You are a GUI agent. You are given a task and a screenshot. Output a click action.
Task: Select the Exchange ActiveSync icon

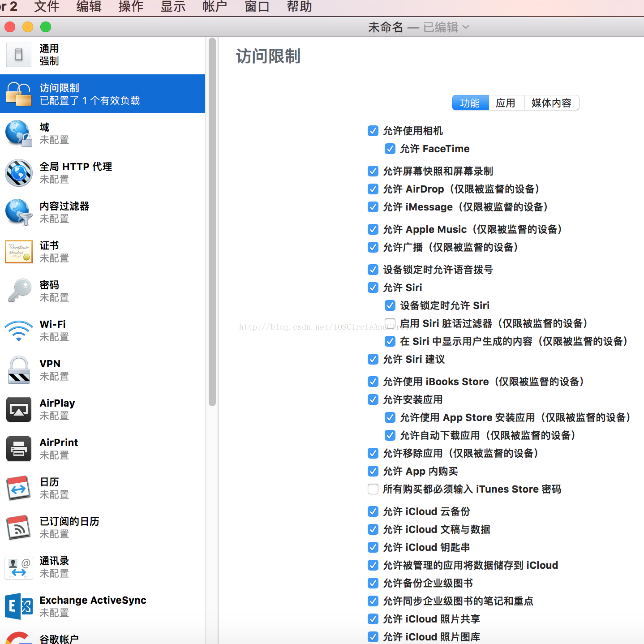(x=19, y=606)
